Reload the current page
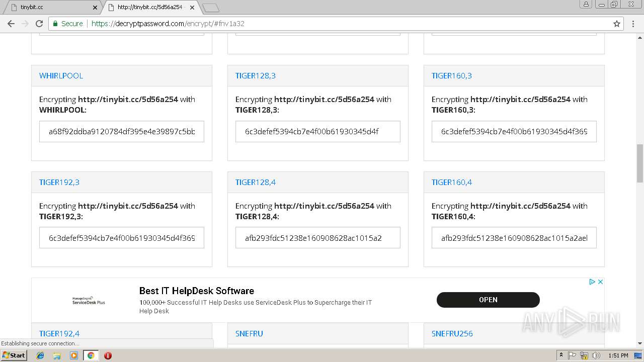This screenshot has height=362, width=644. [x=39, y=24]
